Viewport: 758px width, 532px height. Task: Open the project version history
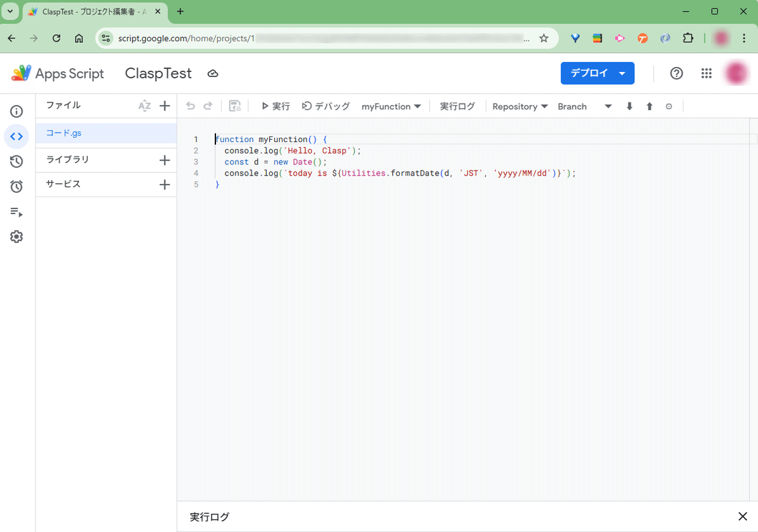point(16,161)
